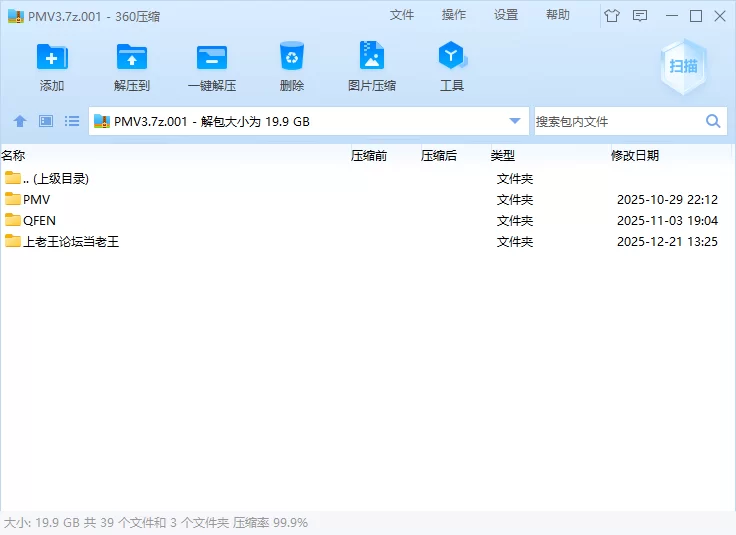
Task: Switch to list view mode
Action: [72, 121]
